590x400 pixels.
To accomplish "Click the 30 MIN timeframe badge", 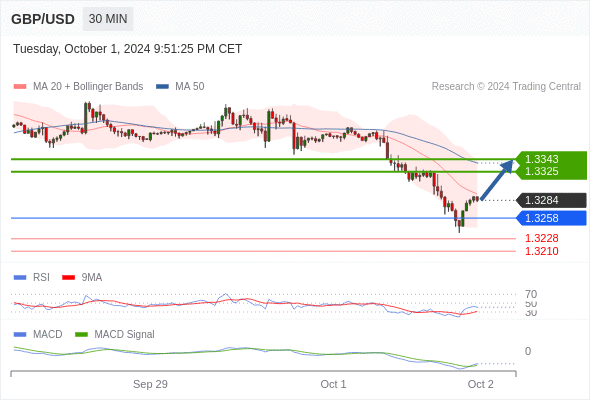I will point(108,19).
